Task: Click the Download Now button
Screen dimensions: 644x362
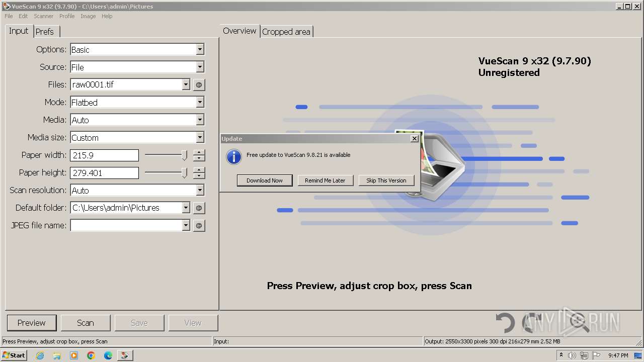Action: (x=265, y=180)
